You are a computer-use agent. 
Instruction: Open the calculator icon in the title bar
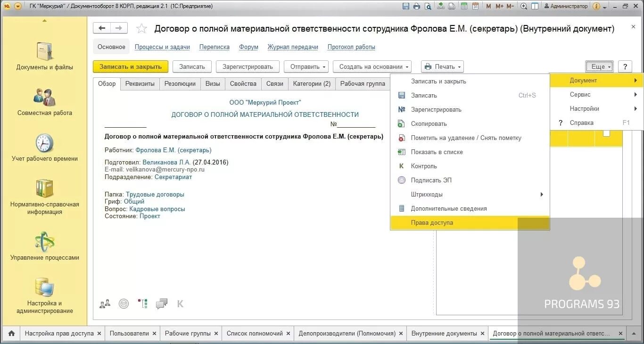pyautogui.click(x=464, y=6)
